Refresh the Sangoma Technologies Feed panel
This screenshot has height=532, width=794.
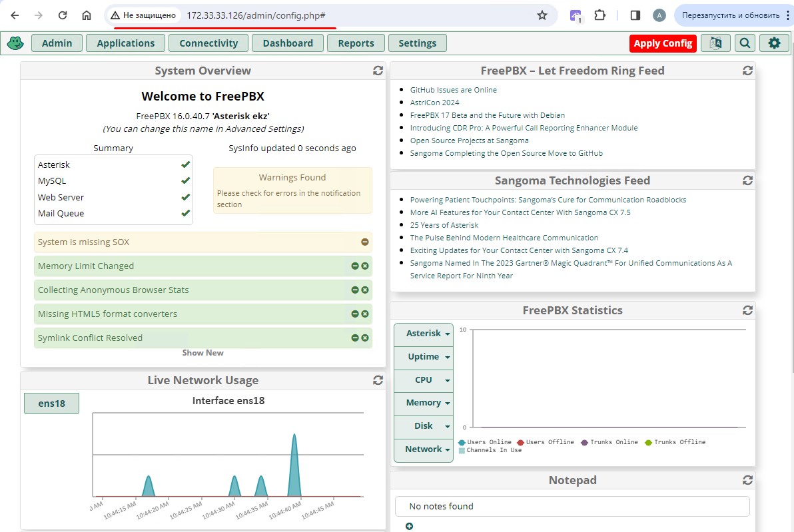tap(747, 180)
